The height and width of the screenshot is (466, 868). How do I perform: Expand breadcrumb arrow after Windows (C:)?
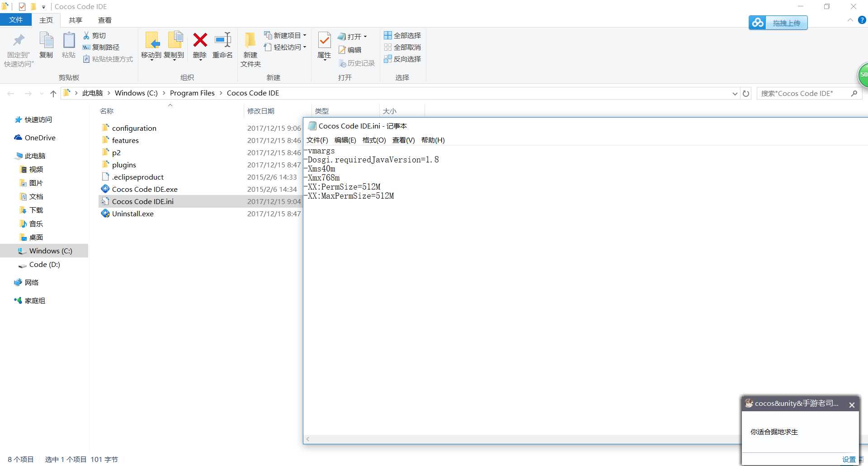(x=164, y=93)
